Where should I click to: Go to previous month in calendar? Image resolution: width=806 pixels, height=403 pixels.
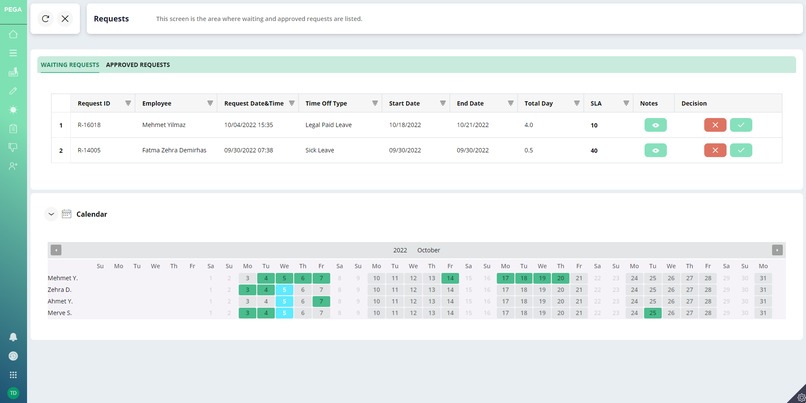pos(56,250)
